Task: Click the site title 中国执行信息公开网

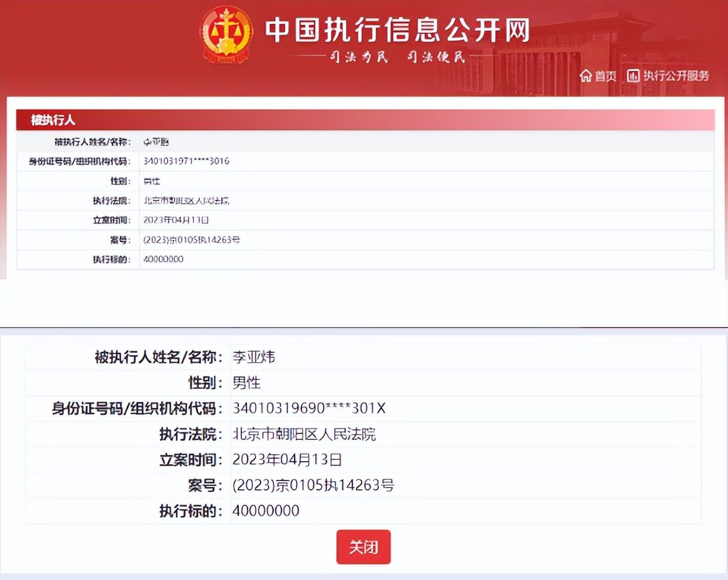Action: coord(398,30)
